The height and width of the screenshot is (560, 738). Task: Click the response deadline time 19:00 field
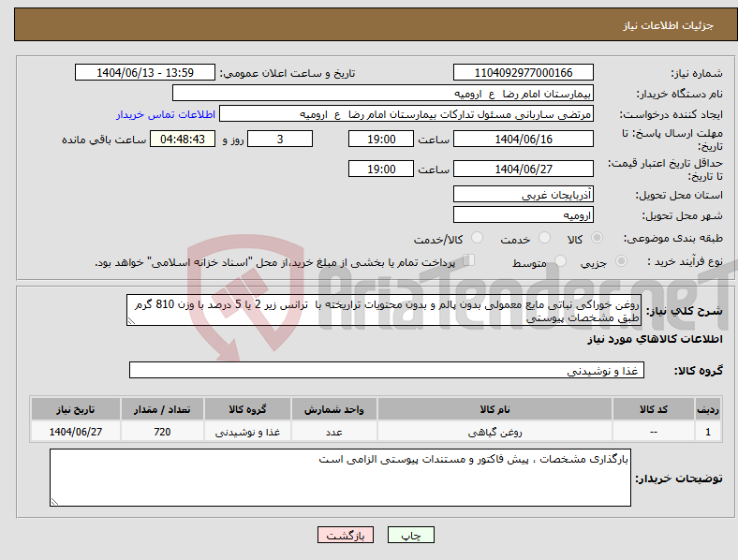(x=381, y=139)
